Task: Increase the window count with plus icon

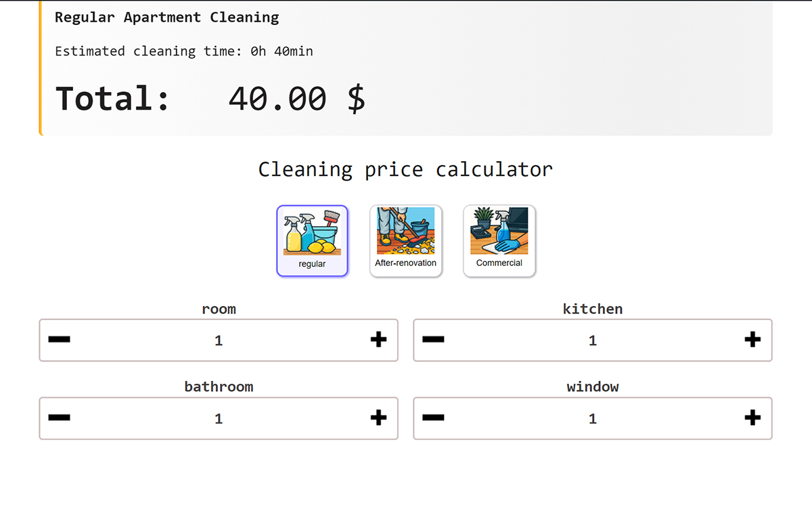Action: point(752,418)
